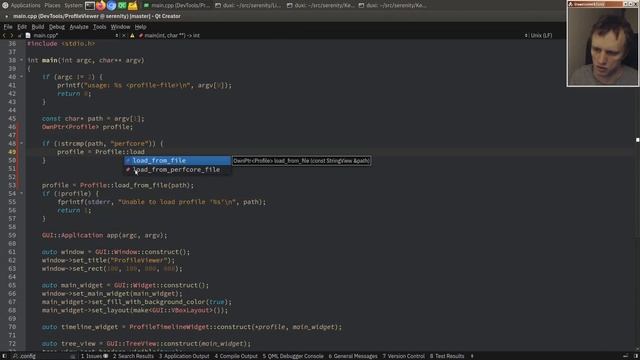The height and width of the screenshot is (360, 640).
Task: Launch the Qt Creator green panel icon
Action: [x=122, y=6]
